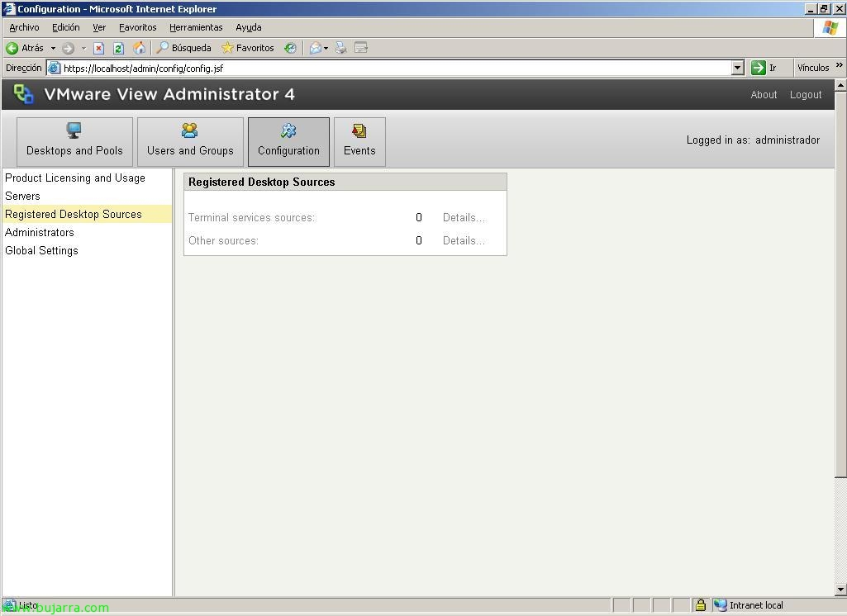Click the Configuration gear icon
Image resolution: width=847 pixels, height=616 pixels.
[288, 130]
